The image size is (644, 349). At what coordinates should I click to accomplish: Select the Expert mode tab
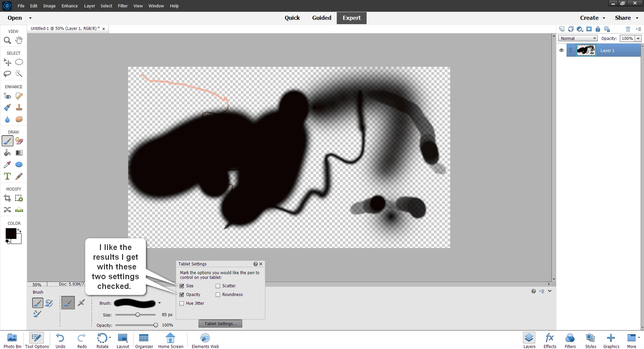tap(352, 18)
